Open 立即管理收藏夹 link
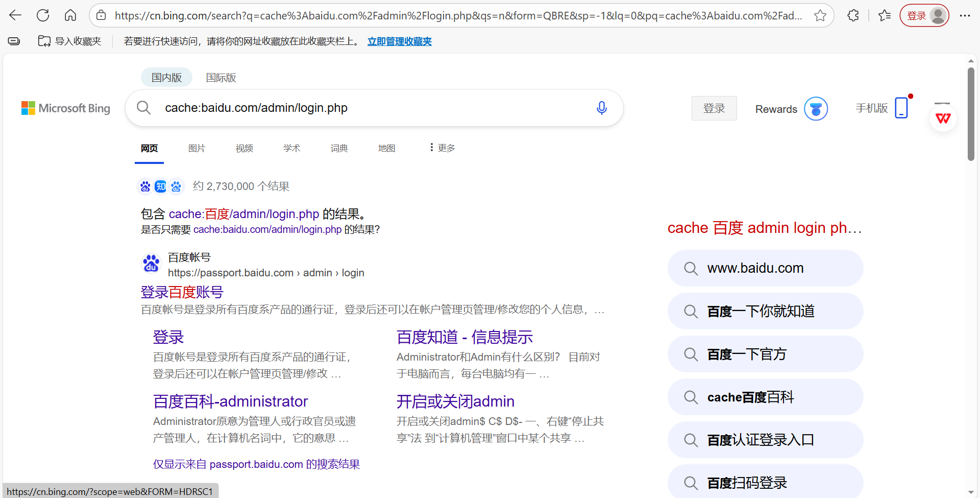The width and height of the screenshot is (980, 498). [400, 41]
